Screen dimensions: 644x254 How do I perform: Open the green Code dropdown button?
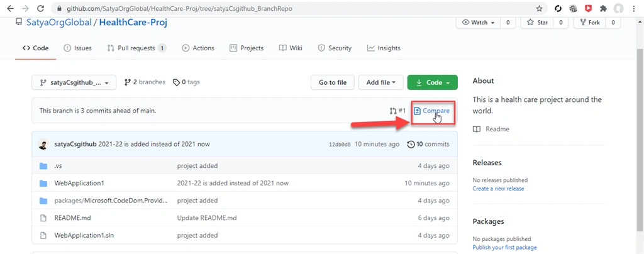click(433, 82)
